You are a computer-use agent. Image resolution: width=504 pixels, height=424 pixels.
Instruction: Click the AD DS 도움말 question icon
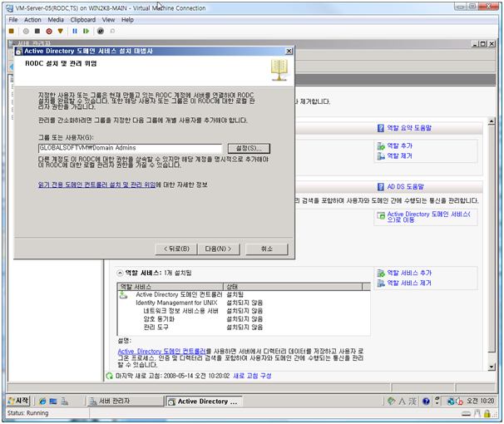[x=381, y=187]
